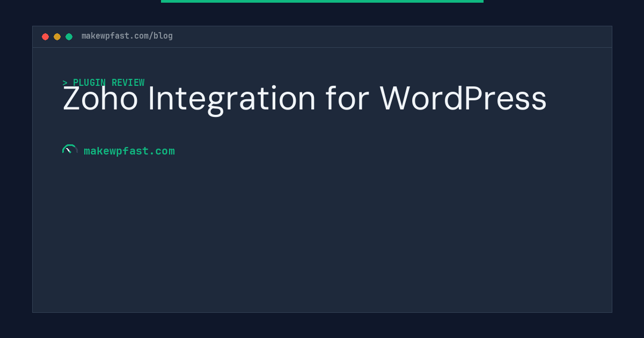Screen dimensions: 644x338
Task: Select the red traffic-light circle
Action: [x=46, y=36]
